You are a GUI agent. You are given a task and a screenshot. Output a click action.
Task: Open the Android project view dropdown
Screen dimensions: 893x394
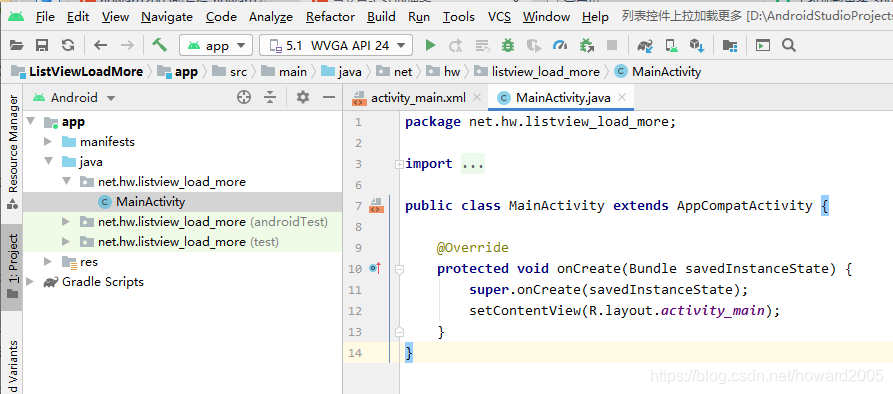click(75, 98)
